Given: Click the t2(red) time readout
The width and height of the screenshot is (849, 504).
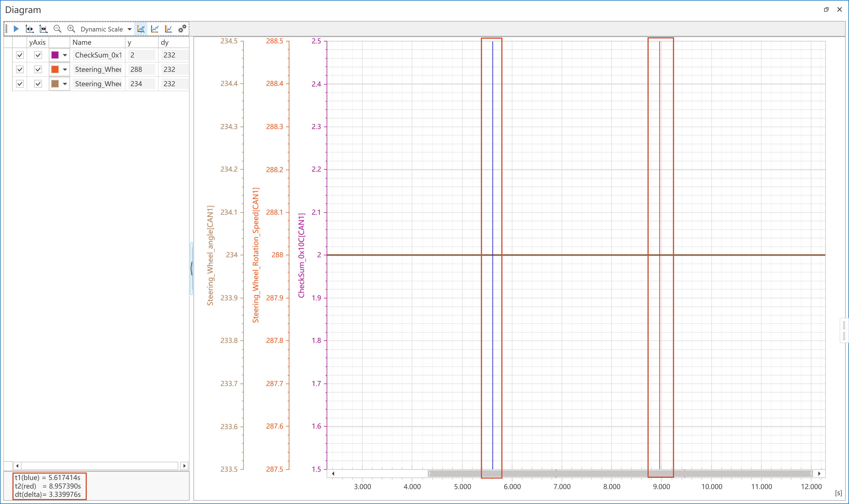Looking at the screenshot, I should pyautogui.click(x=48, y=486).
